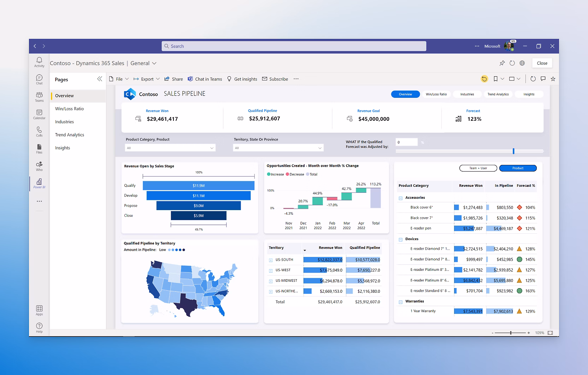Toggle the Team + User view
The width and height of the screenshot is (588, 375).
click(478, 168)
